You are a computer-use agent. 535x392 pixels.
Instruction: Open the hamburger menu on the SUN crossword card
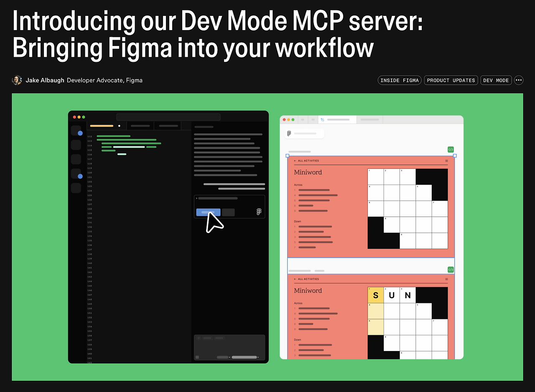(446, 279)
